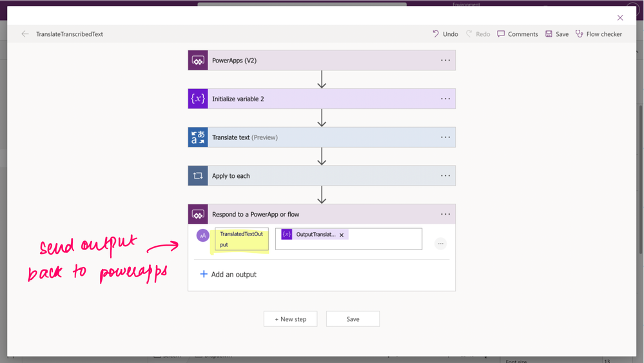Insert a step between PowerApps and Initialize variable
Viewport: 644px width, 363px height.
click(x=322, y=79)
